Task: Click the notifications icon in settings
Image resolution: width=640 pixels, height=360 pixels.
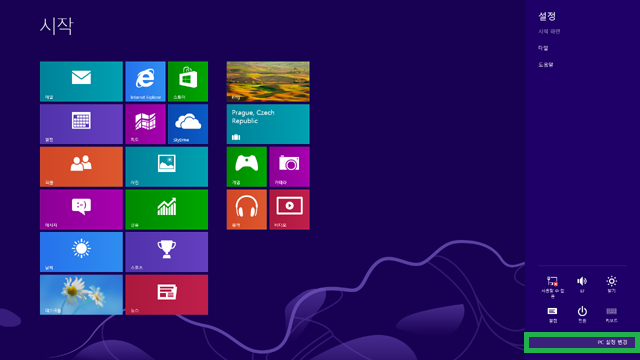Action: [553, 315]
